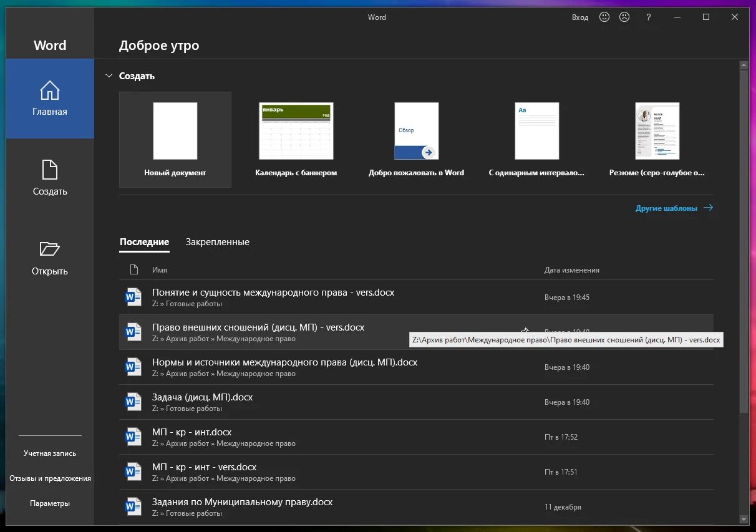756x532 pixels.
Task: Open Нормы и источники международного права document
Action: click(x=416, y=367)
